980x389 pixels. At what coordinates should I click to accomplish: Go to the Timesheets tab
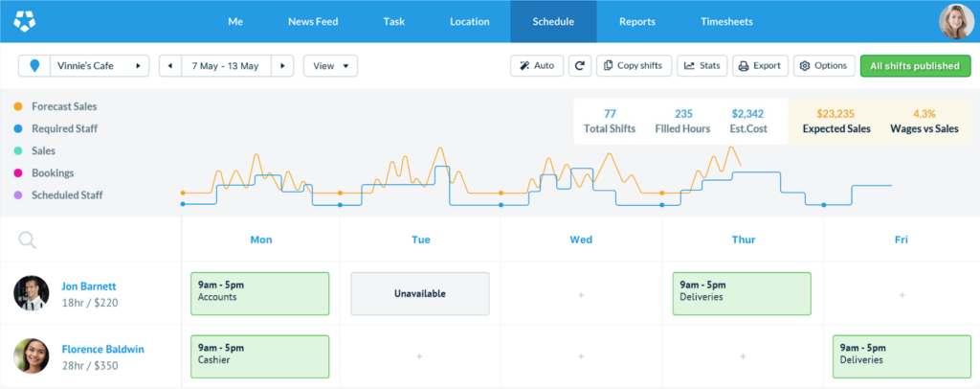click(726, 21)
